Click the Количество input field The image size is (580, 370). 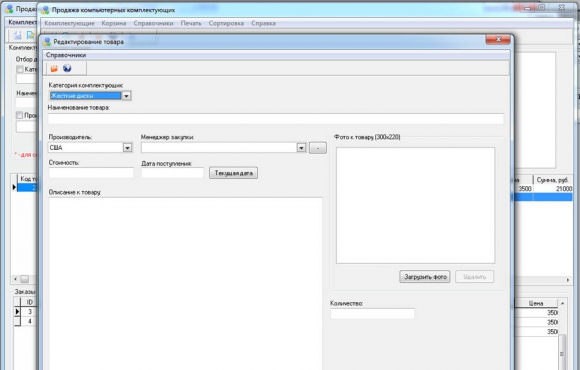tap(372, 314)
